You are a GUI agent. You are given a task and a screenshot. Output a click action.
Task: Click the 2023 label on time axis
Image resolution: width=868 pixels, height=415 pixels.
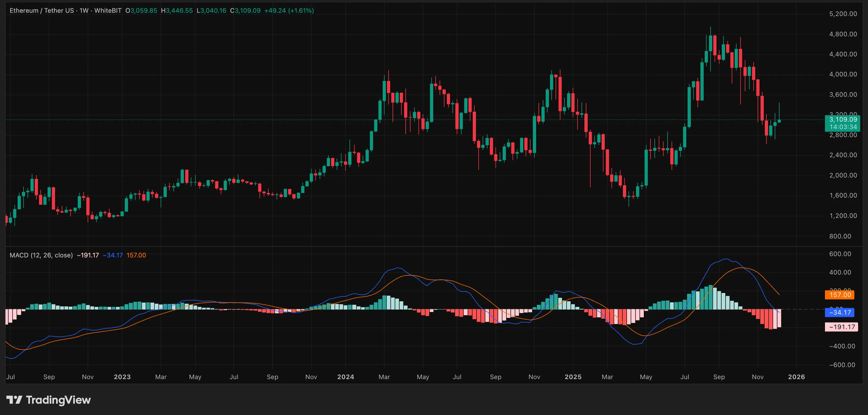click(122, 377)
